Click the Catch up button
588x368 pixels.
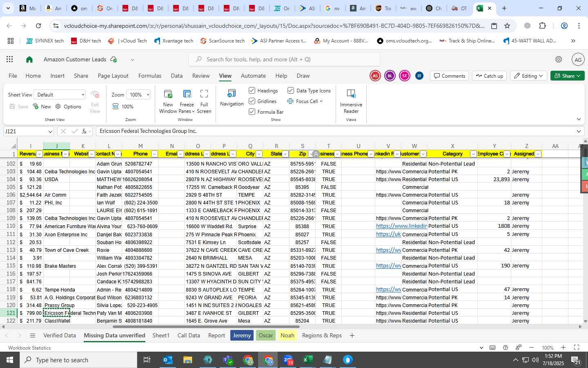[x=489, y=76]
